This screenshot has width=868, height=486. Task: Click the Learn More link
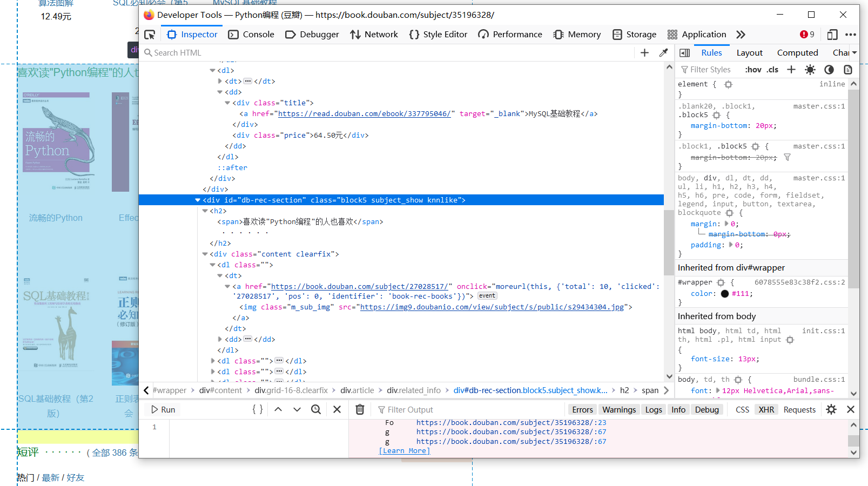[x=404, y=450]
